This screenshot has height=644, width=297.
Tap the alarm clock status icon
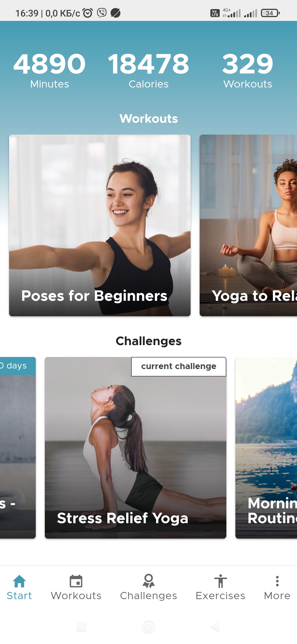coord(88,13)
